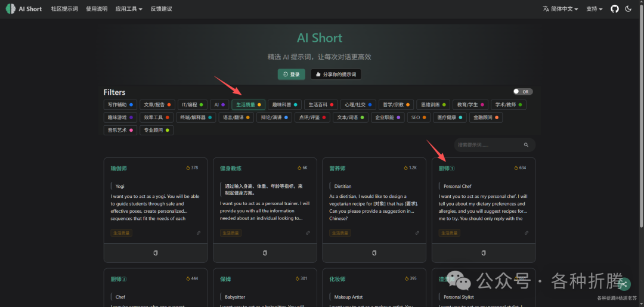Open the 健身教练 card title link
This screenshot has width=644, height=307.
point(231,168)
